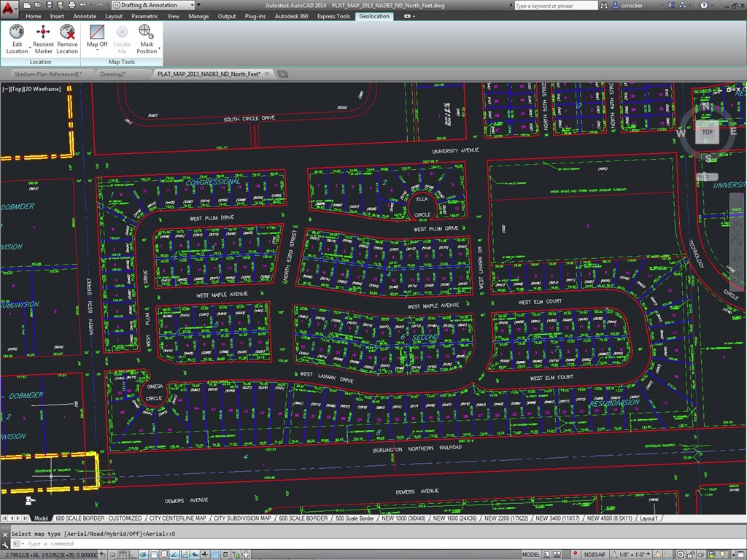The height and width of the screenshot is (560, 747).
Task: Open the Parametric ribbon tab
Action: tap(145, 16)
